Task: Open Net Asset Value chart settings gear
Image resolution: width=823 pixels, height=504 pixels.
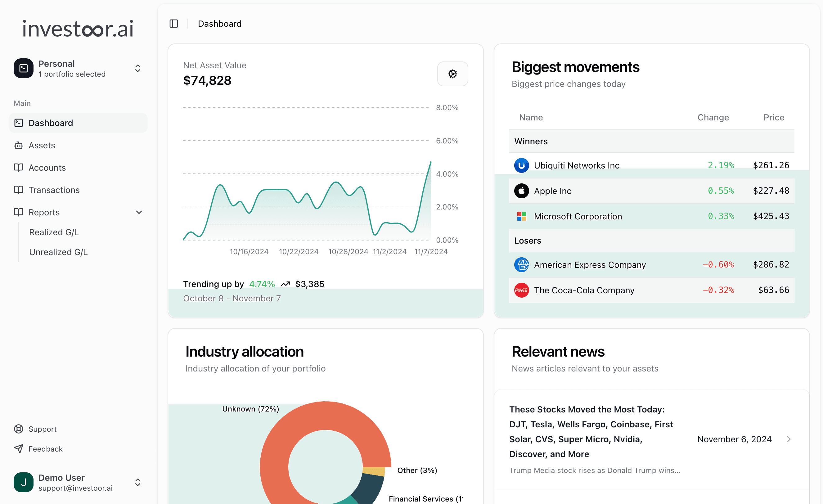Action: (452, 74)
